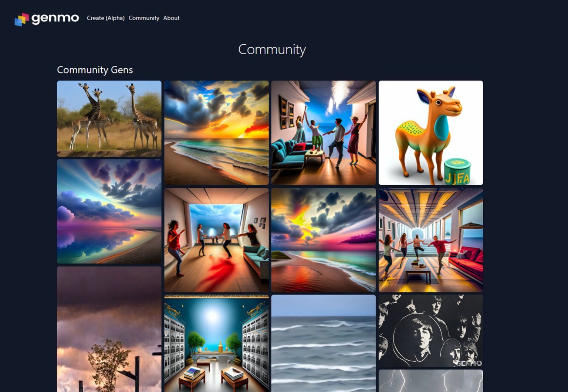Click the genmo wordmark text
The image size is (568, 392).
[x=55, y=18]
